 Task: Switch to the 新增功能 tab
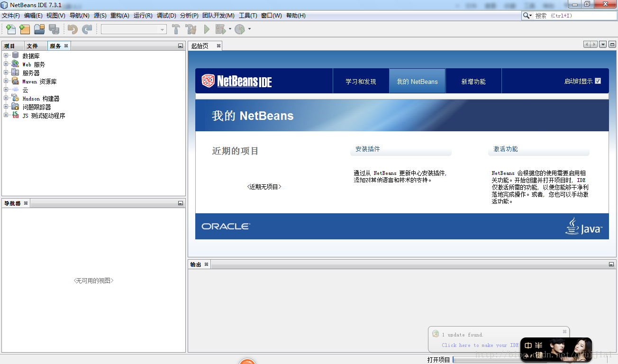[473, 82]
